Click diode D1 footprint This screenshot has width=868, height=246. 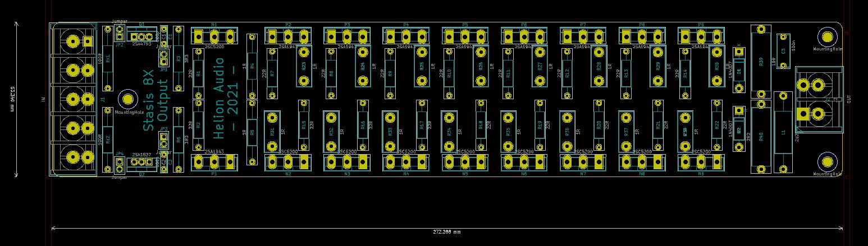pos(739,71)
